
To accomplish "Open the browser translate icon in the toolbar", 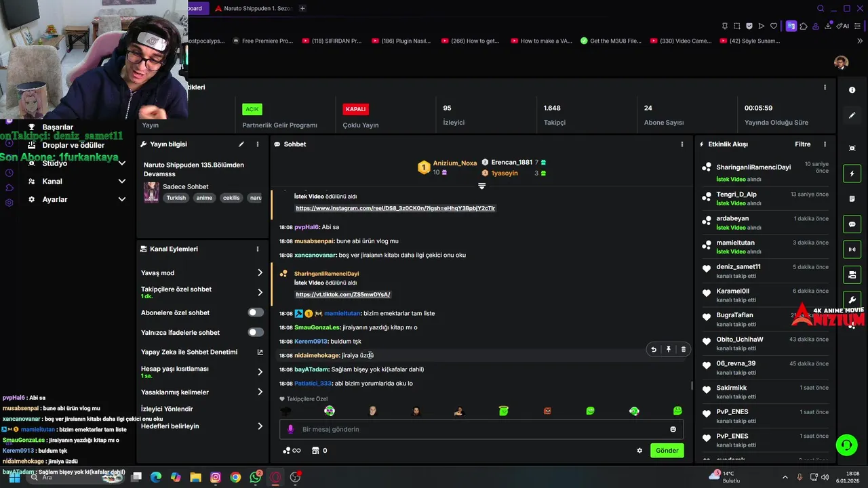I will click(x=791, y=26).
